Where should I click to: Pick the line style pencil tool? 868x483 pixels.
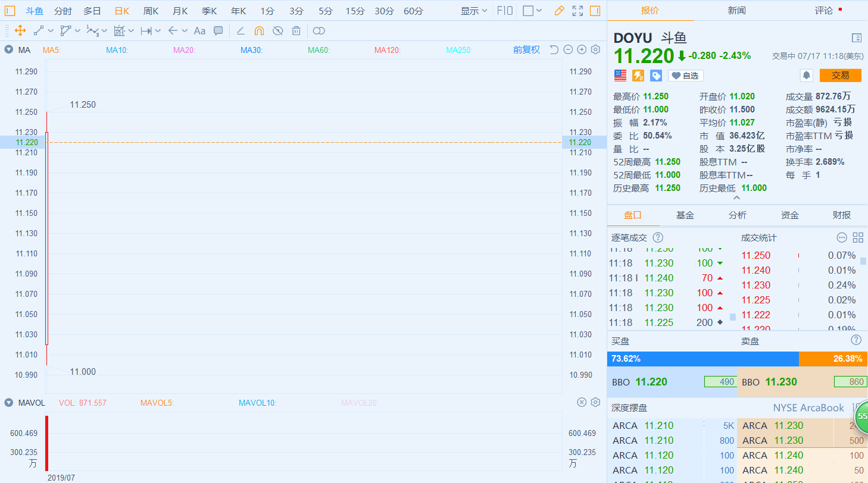[x=241, y=31]
